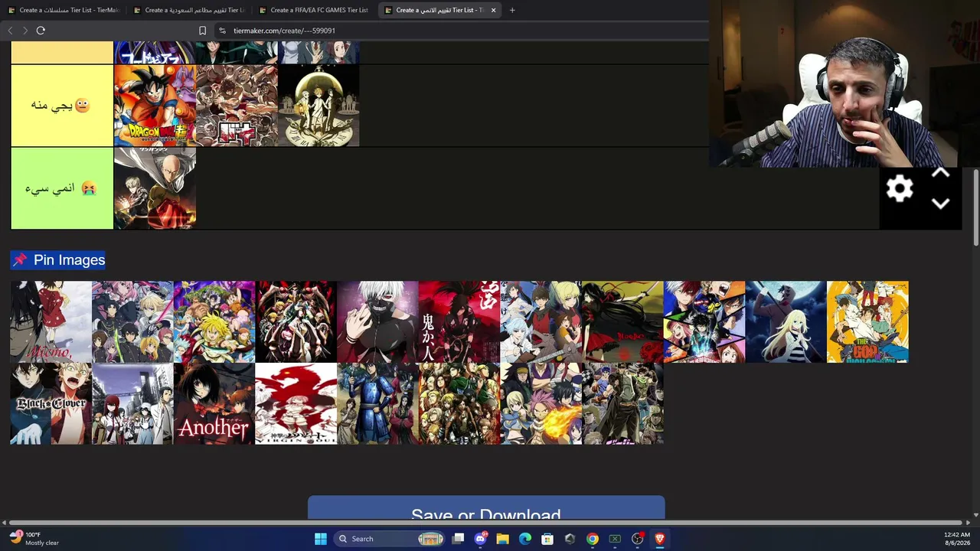Switch to the مسلسلات Tier List tab
Screen dimensions: 980x551
tap(64, 10)
